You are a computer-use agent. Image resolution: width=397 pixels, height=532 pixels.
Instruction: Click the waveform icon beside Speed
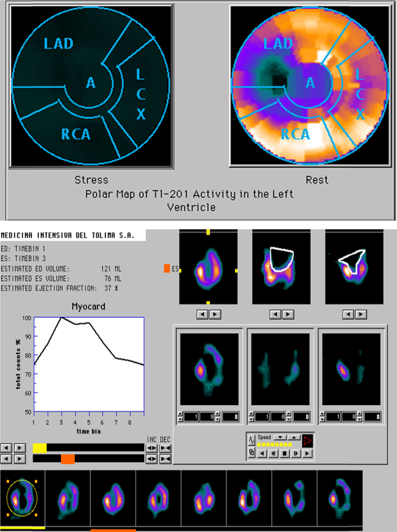click(251, 440)
